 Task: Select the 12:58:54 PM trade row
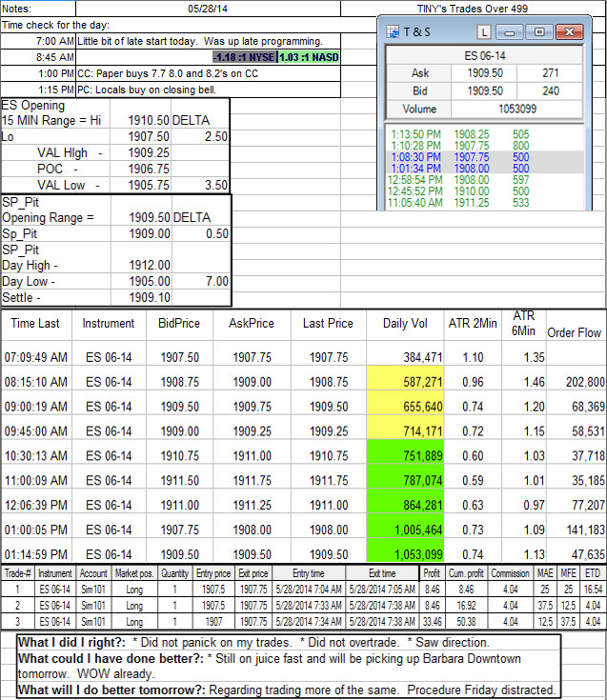[x=485, y=180]
